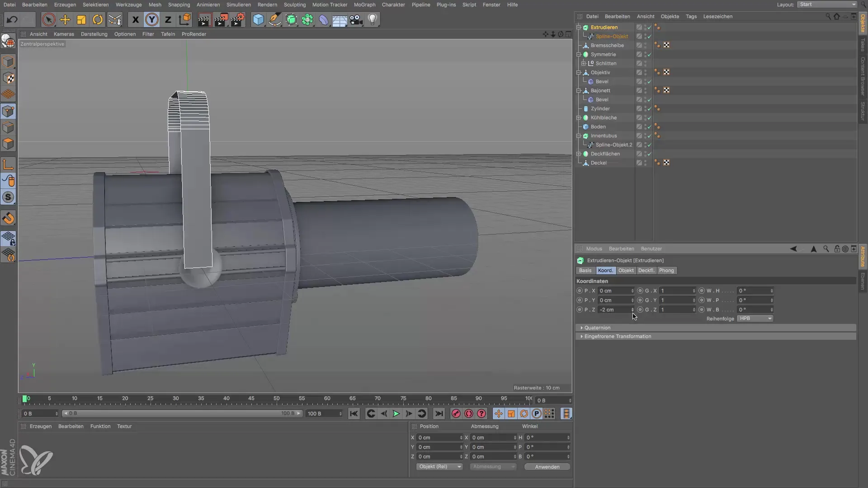This screenshot has width=868, height=488.
Task: Select the Scale tool
Action: (81, 19)
